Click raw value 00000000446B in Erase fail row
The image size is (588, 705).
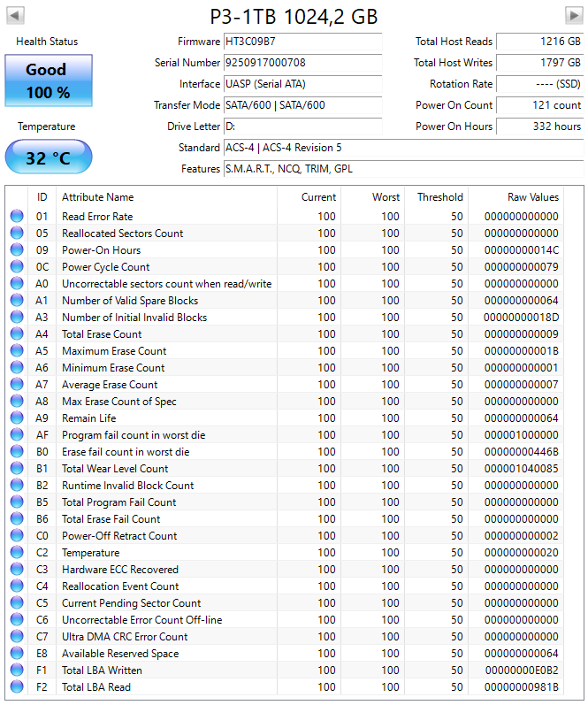[522, 452]
